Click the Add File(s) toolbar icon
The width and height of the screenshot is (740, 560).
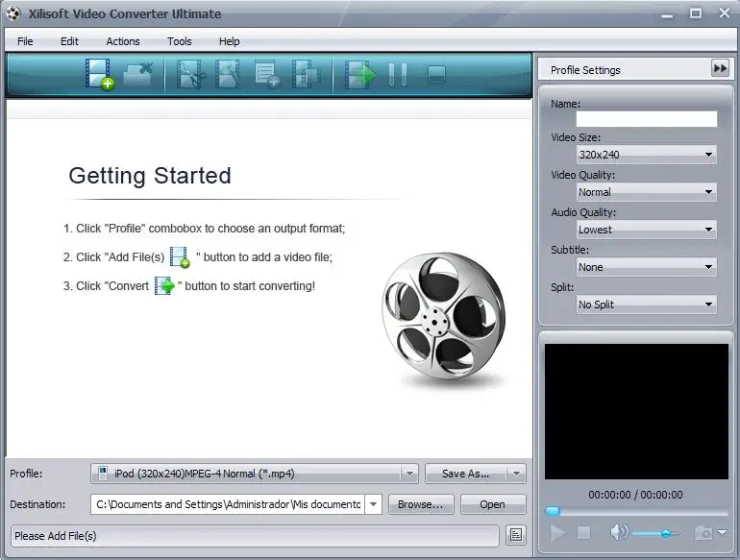tap(100, 74)
